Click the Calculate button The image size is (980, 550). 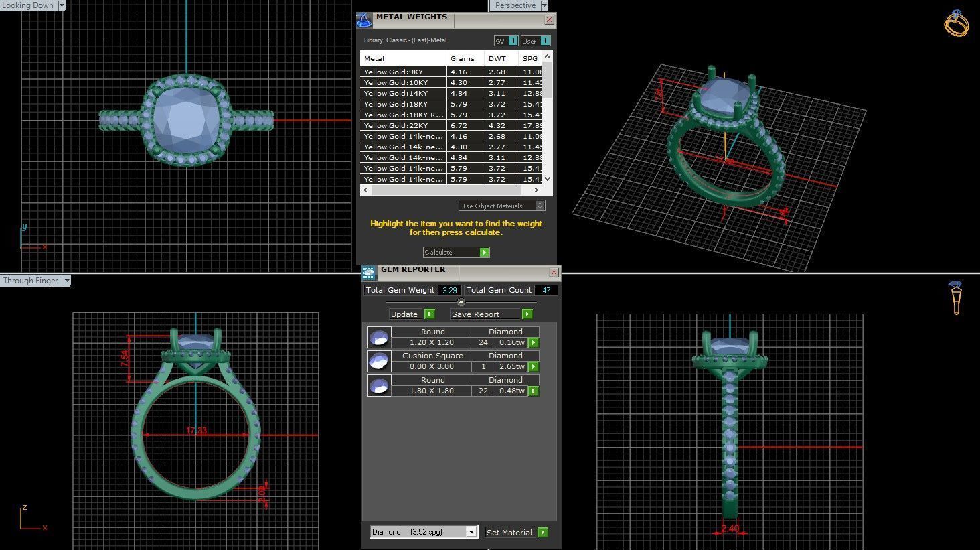coord(456,252)
